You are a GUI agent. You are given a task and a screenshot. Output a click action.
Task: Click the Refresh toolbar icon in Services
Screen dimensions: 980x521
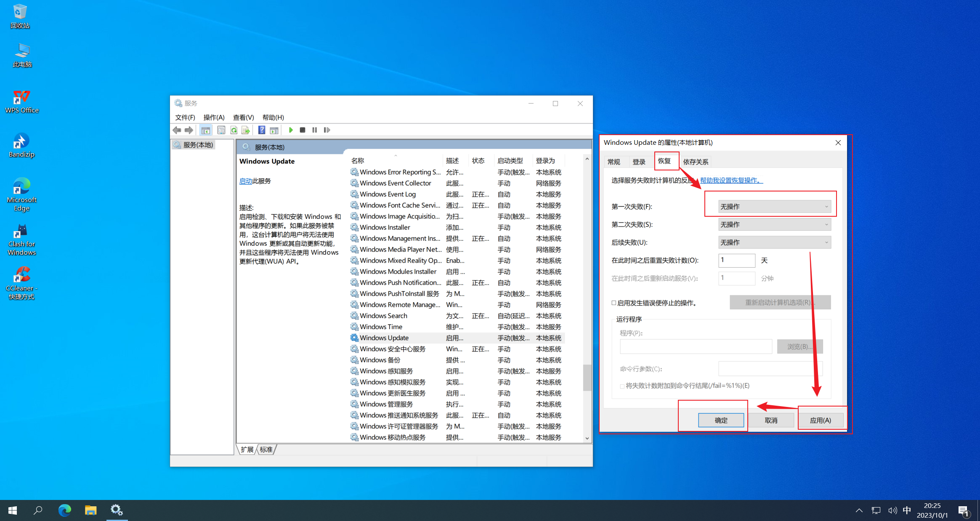pos(234,130)
